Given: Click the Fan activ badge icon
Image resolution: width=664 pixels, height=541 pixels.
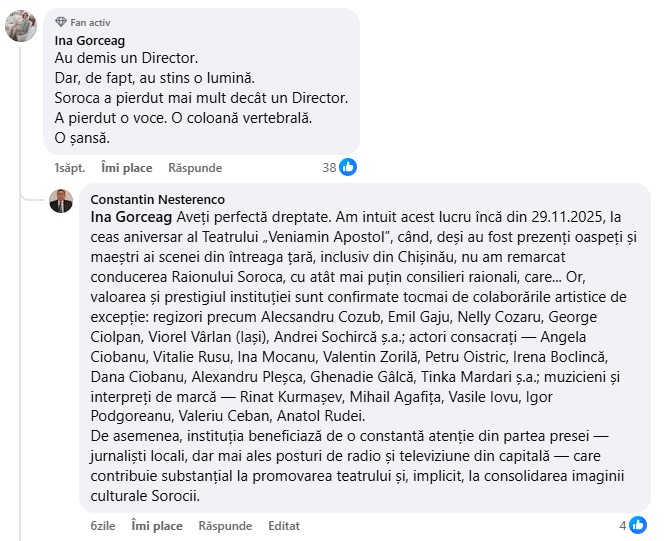Looking at the screenshot, I should [61, 22].
